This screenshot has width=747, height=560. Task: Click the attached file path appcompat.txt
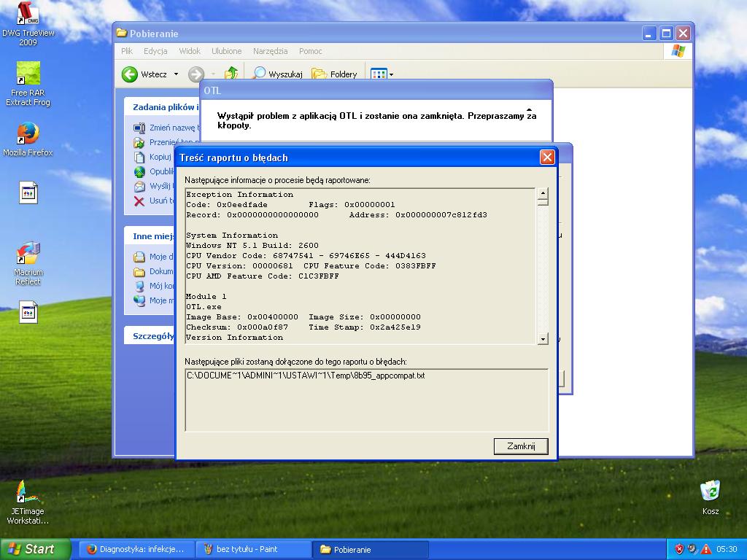coord(306,376)
